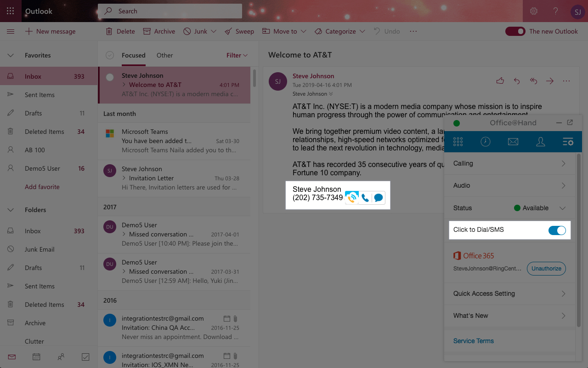Switch to Tasks view in bottom bar

pos(85,356)
